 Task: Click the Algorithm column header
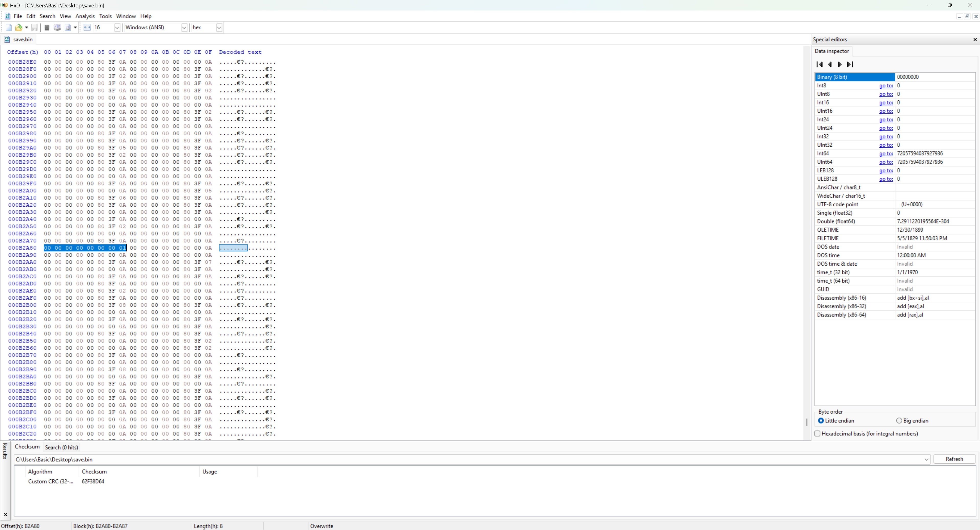(52, 472)
